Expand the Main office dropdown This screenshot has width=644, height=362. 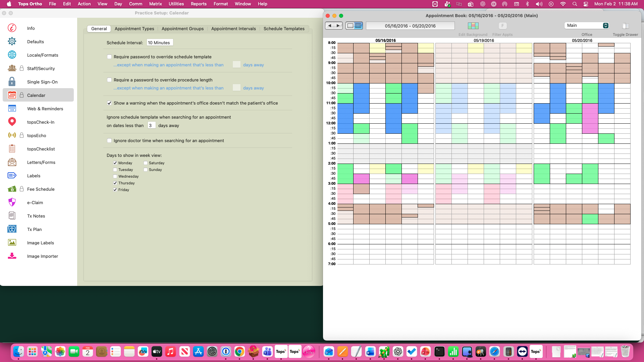pyautogui.click(x=587, y=25)
